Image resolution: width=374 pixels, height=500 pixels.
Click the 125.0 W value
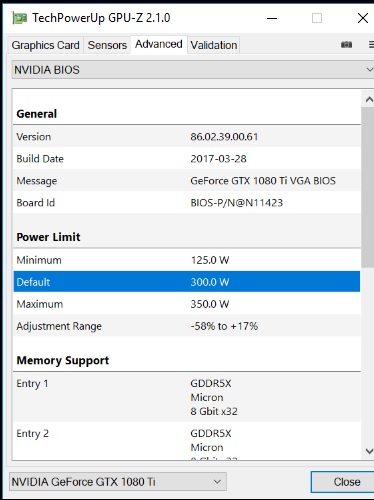[x=210, y=260]
